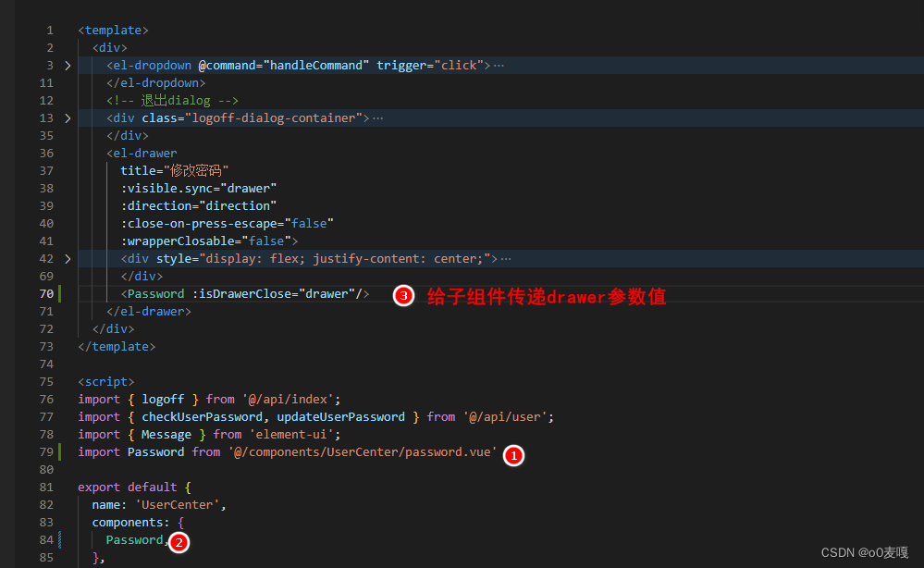Click Password inside the components object

[x=134, y=539]
